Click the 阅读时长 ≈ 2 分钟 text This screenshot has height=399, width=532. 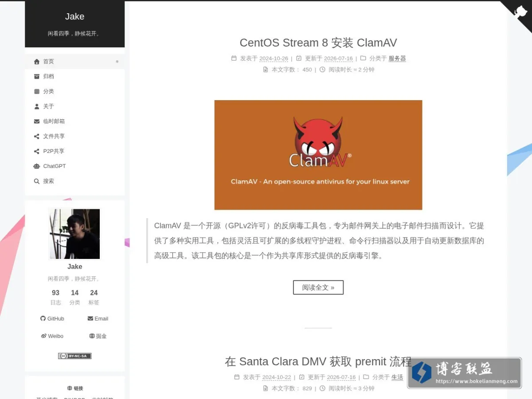pos(352,70)
